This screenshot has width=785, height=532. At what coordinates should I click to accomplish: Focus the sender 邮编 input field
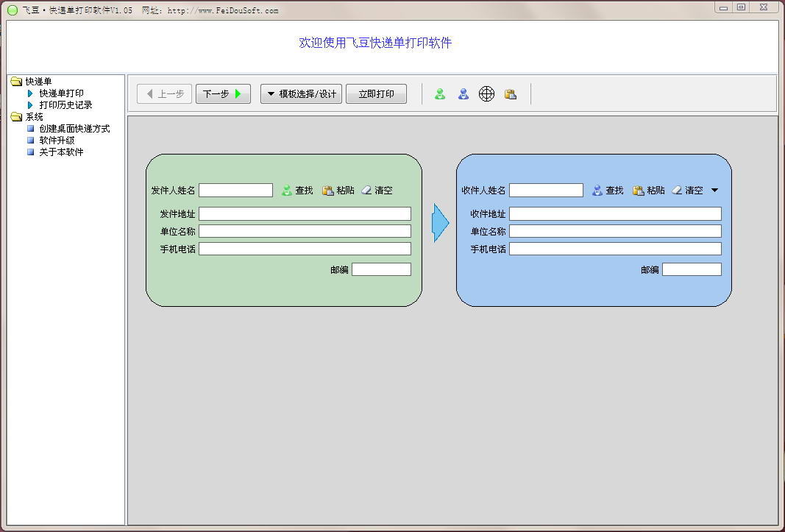(382, 269)
